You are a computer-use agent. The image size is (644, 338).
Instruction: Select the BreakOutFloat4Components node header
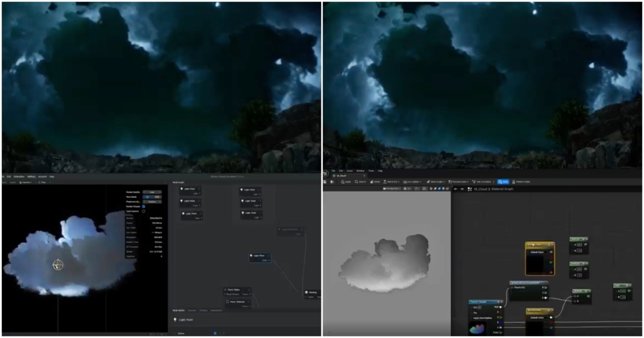click(x=529, y=283)
